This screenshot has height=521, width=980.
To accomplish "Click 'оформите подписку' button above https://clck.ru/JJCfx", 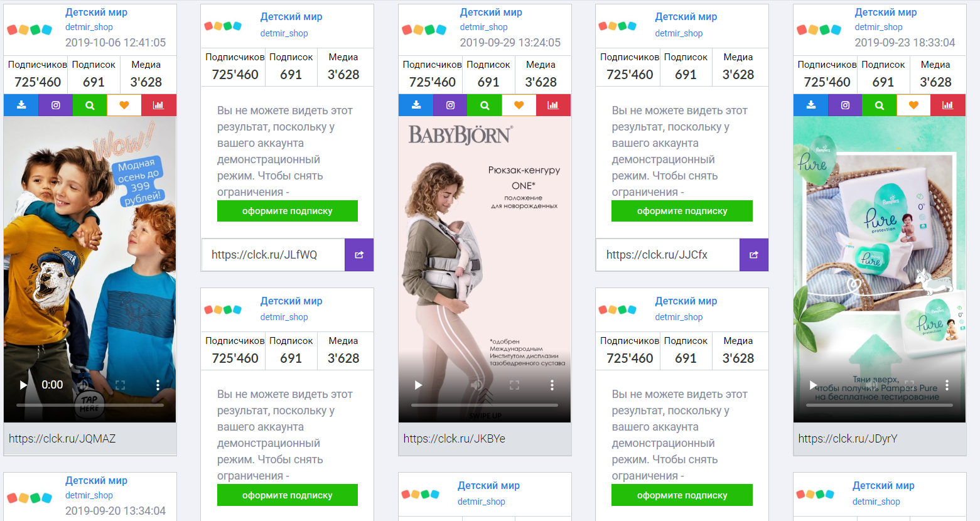I will [x=682, y=211].
